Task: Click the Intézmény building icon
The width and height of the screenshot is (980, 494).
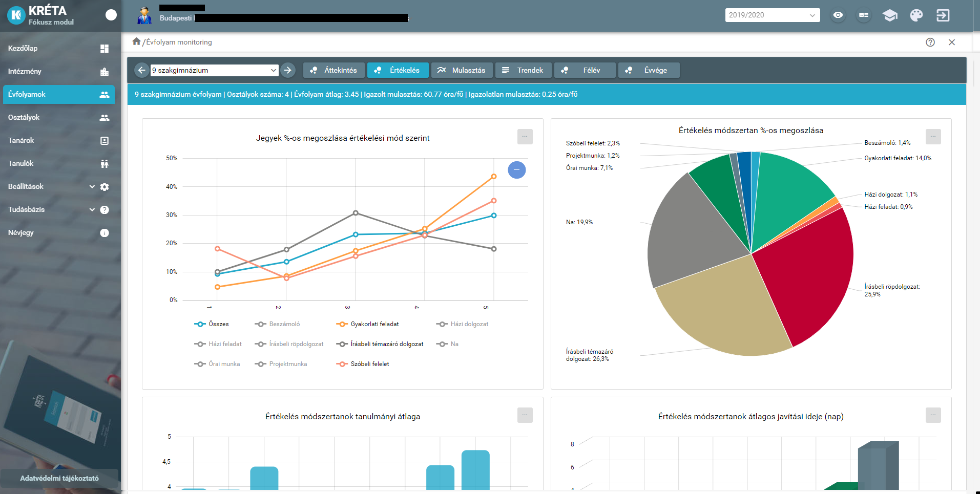Action: point(105,72)
